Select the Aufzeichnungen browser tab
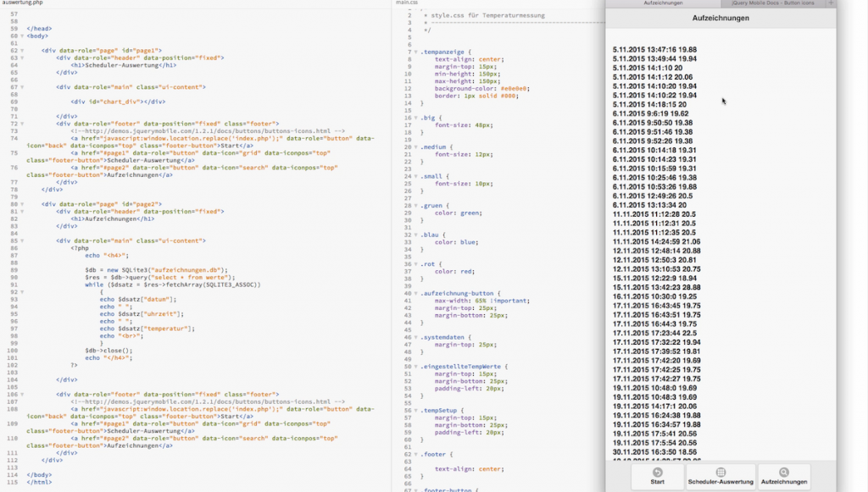Image resolution: width=868 pixels, height=492 pixels. 664,4
